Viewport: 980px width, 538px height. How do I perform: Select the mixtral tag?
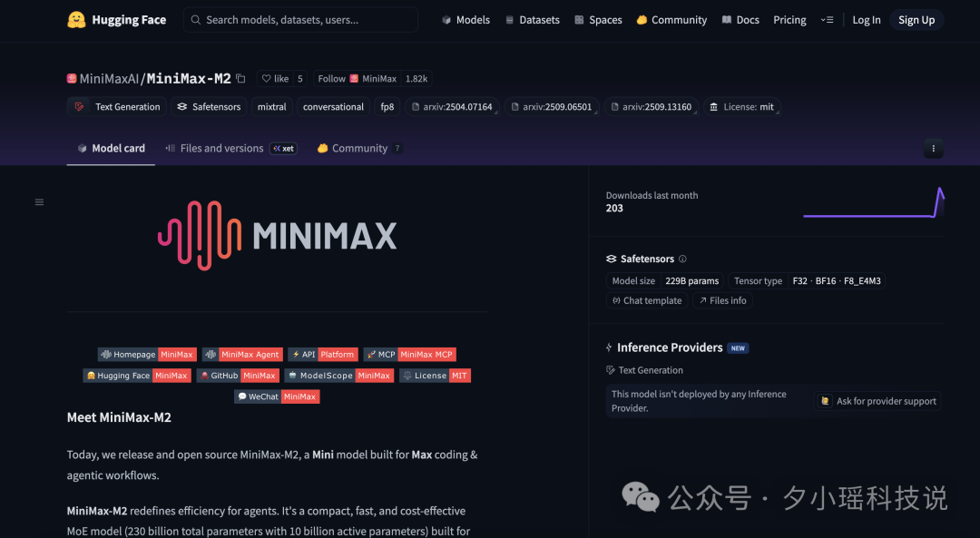tap(272, 107)
